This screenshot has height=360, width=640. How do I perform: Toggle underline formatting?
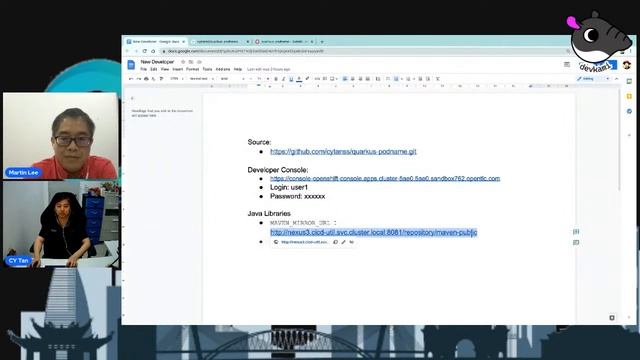click(291, 78)
